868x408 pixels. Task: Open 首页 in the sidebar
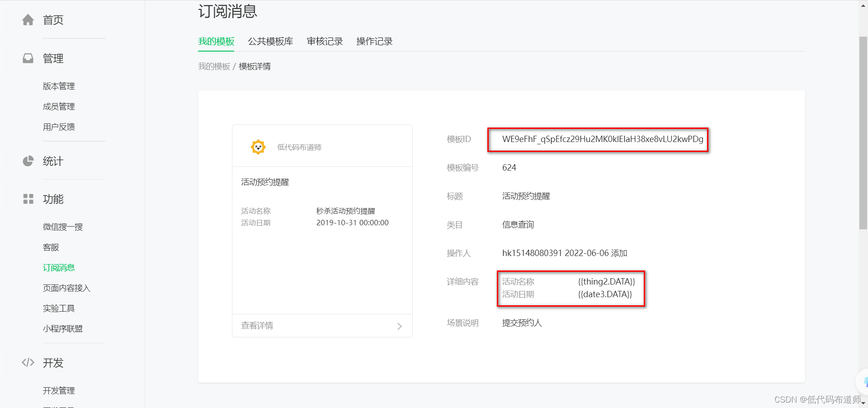point(53,20)
